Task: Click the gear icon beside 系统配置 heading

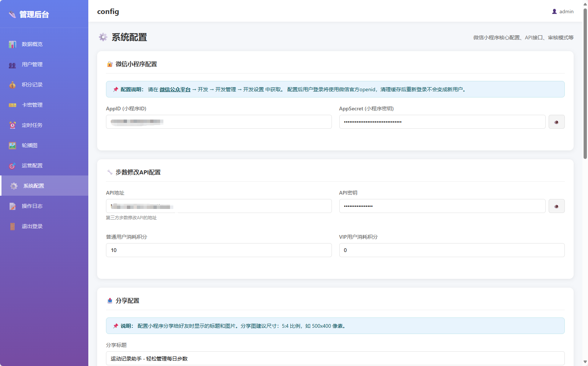Action: [103, 37]
